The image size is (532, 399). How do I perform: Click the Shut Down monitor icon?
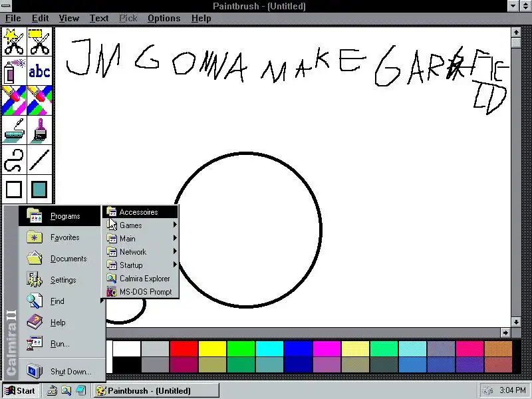35,371
